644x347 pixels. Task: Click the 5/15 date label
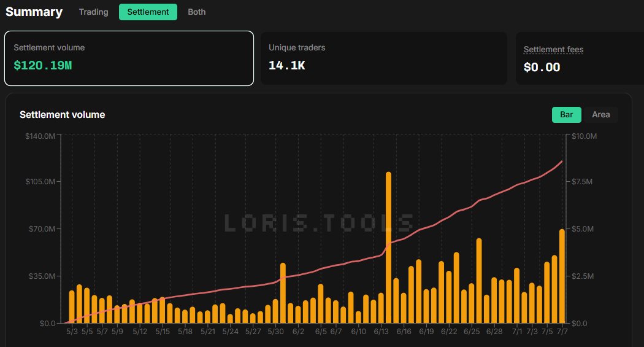pos(163,332)
